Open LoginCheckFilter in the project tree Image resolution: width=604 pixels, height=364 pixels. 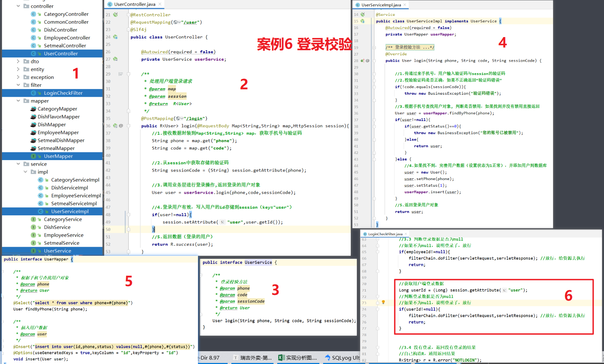pyautogui.click(x=63, y=93)
